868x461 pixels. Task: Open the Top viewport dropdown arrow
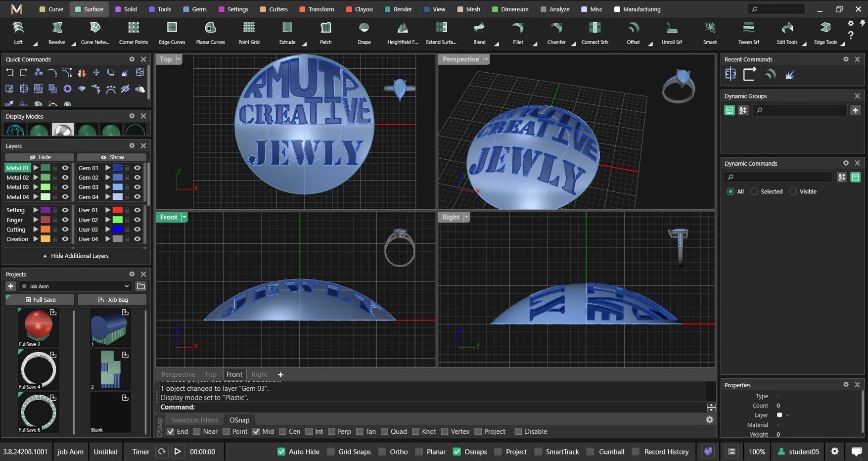pos(179,59)
